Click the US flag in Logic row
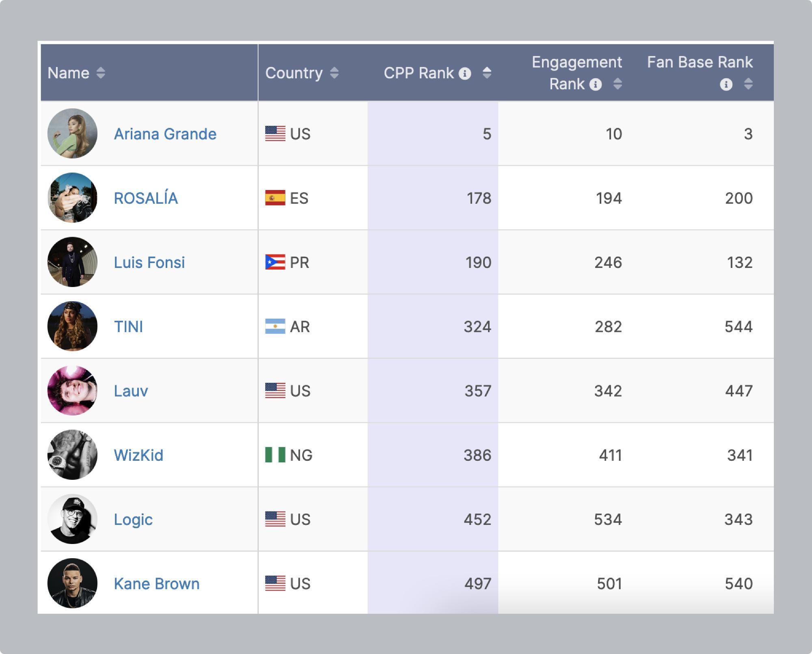The height and width of the screenshot is (654, 812). tap(275, 519)
